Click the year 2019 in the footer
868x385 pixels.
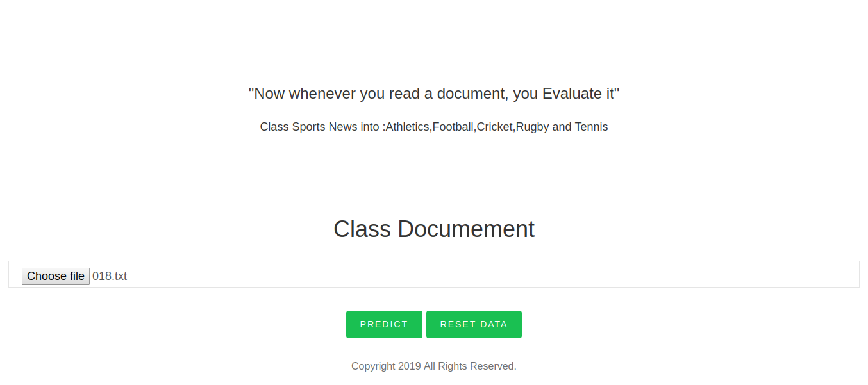(410, 366)
